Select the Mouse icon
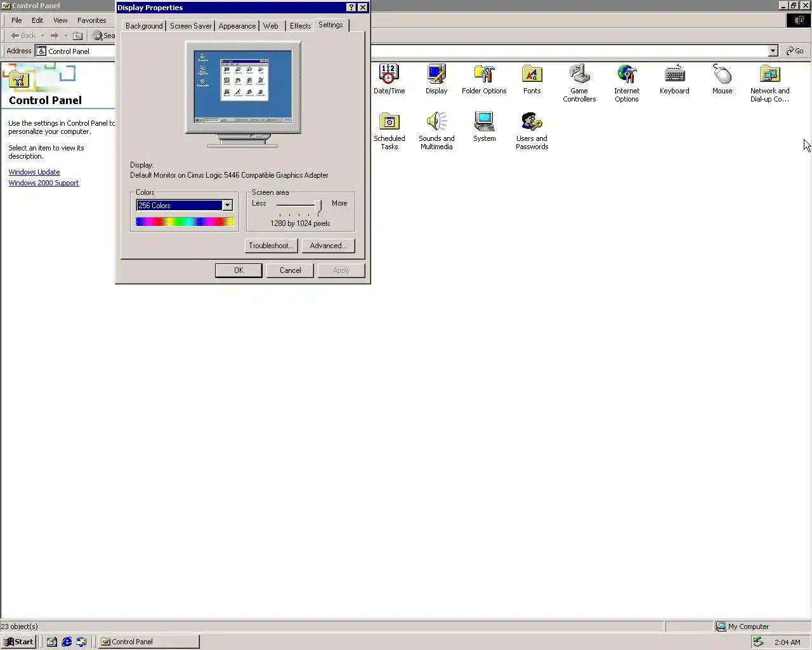The image size is (812, 650). coord(722,79)
